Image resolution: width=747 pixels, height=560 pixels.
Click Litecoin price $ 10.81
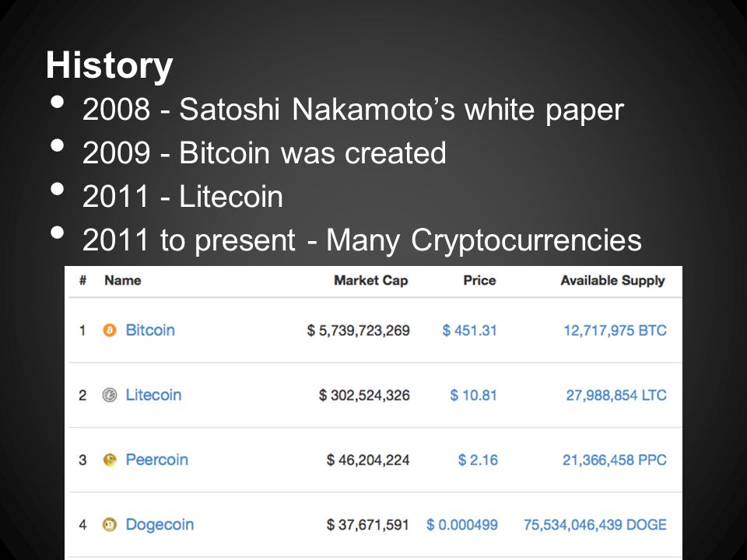coord(474,395)
